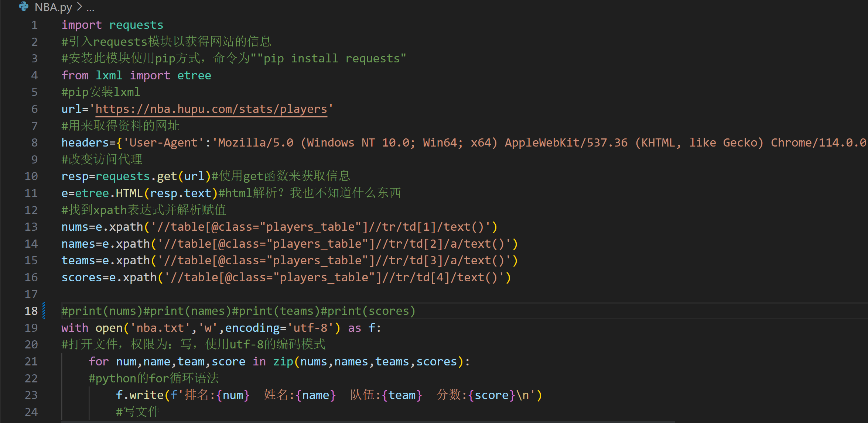Image resolution: width=868 pixels, height=423 pixels.
Task: Open the NBA.py breadcrumb item
Action: pyautogui.click(x=53, y=7)
